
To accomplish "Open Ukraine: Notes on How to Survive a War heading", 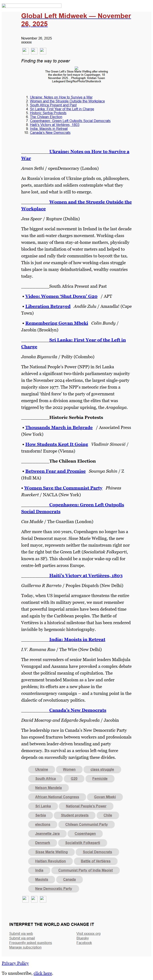I will pyautogui.click(x=89, y=152).
